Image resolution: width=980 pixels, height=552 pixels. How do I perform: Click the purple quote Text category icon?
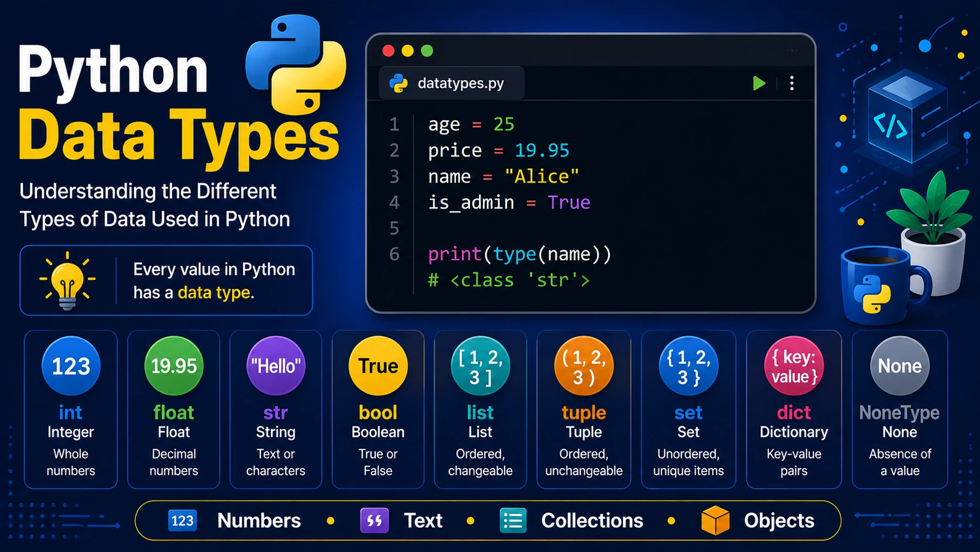coord(375,520)
